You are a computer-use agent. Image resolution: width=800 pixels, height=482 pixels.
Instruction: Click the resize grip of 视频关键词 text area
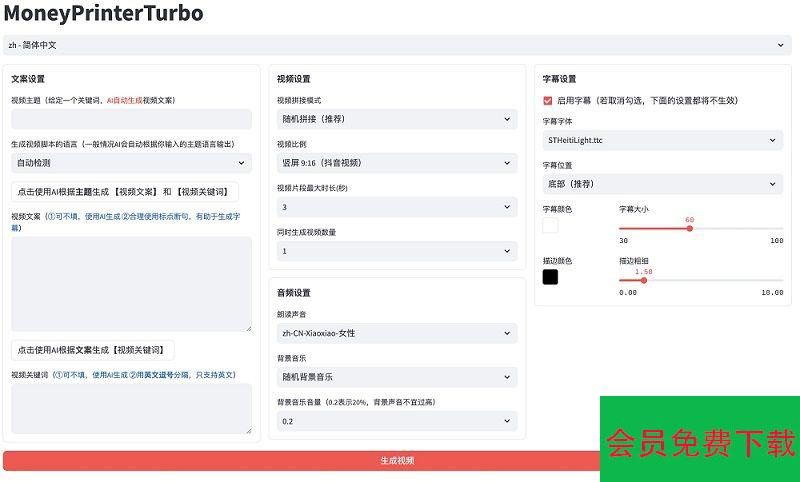[x=248, y=431]
